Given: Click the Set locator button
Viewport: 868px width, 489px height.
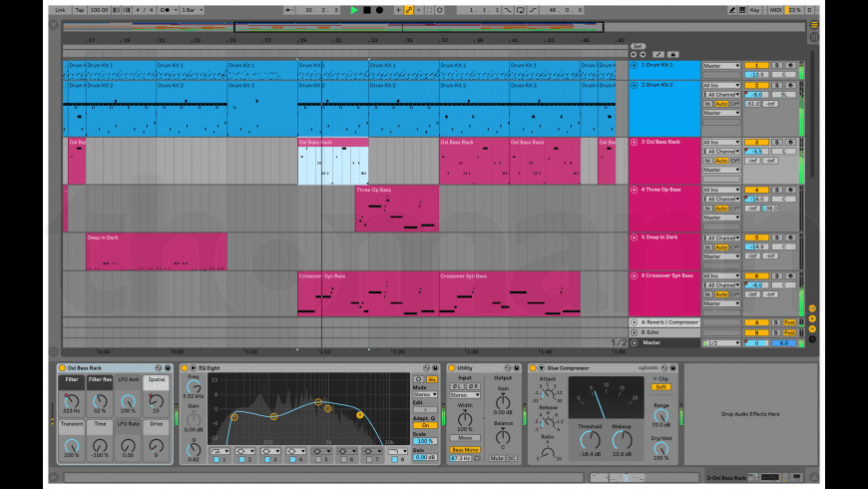Looking at the screenshot, I should pos(638,47).
